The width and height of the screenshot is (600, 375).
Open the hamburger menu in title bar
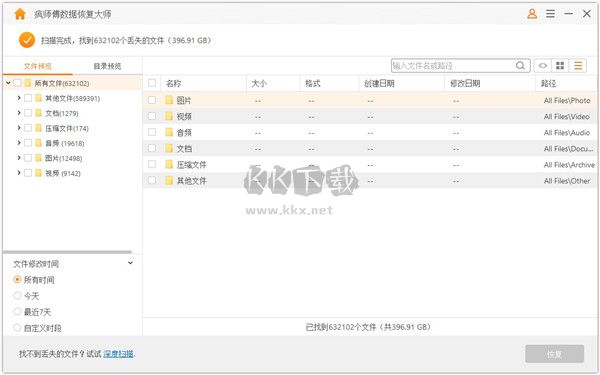(550, 14)
